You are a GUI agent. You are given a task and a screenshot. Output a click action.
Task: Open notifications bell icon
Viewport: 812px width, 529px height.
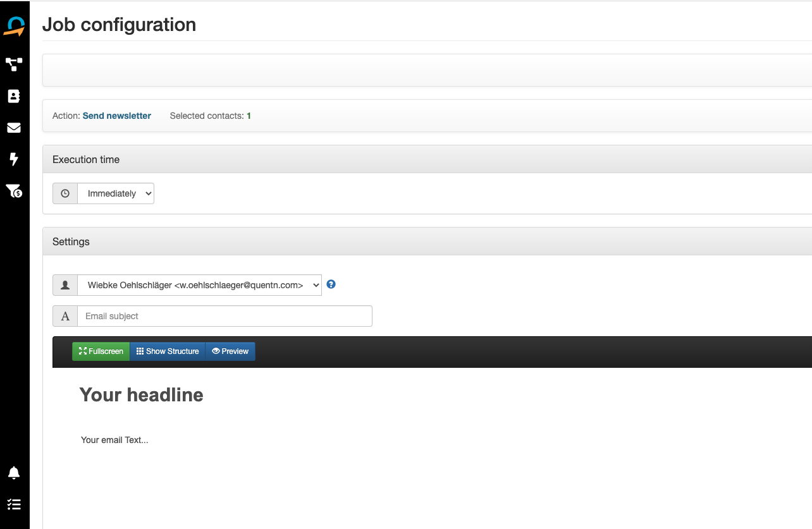pos(14,473)
